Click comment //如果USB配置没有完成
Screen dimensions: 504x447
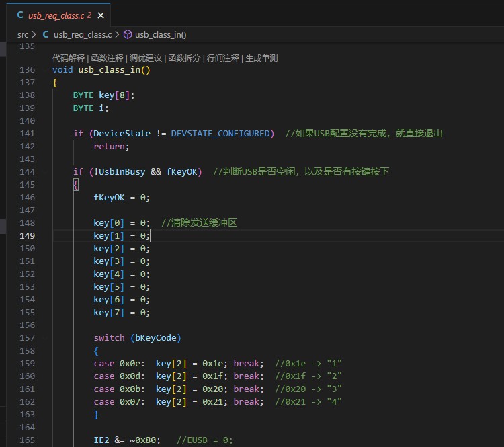364,134
